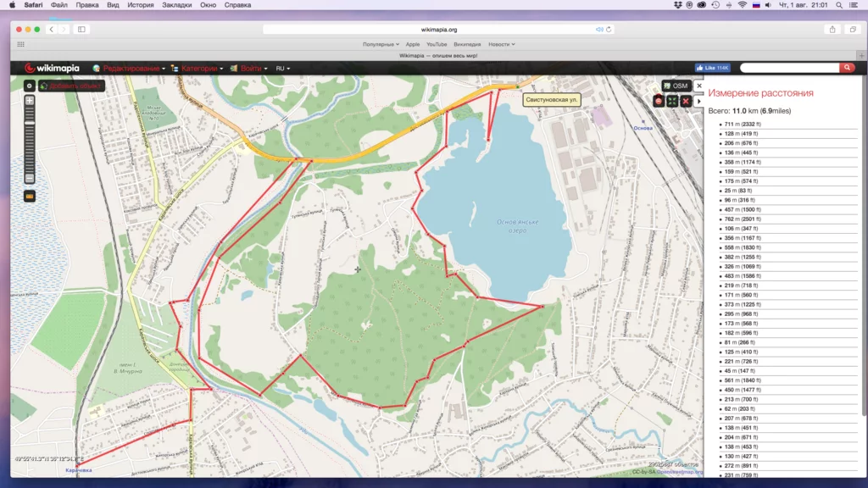This screenshot has width=868, height=488.
Task: Click the Time Machine menu bar icon
Action: (x=715, y=5)
